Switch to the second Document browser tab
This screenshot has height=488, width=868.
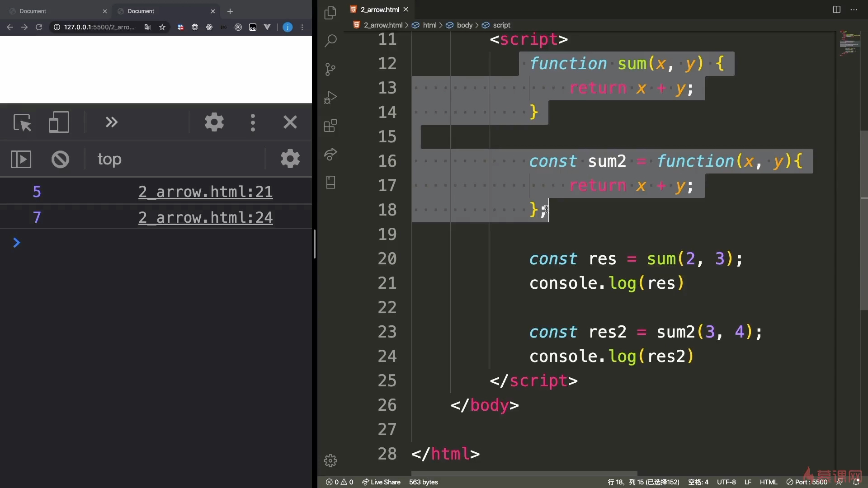(x=165, y=11)
